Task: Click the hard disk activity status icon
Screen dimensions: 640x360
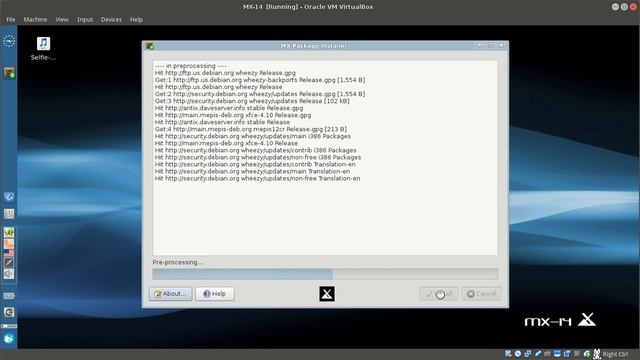Action: pyautogui.click(x=508, y=354)
